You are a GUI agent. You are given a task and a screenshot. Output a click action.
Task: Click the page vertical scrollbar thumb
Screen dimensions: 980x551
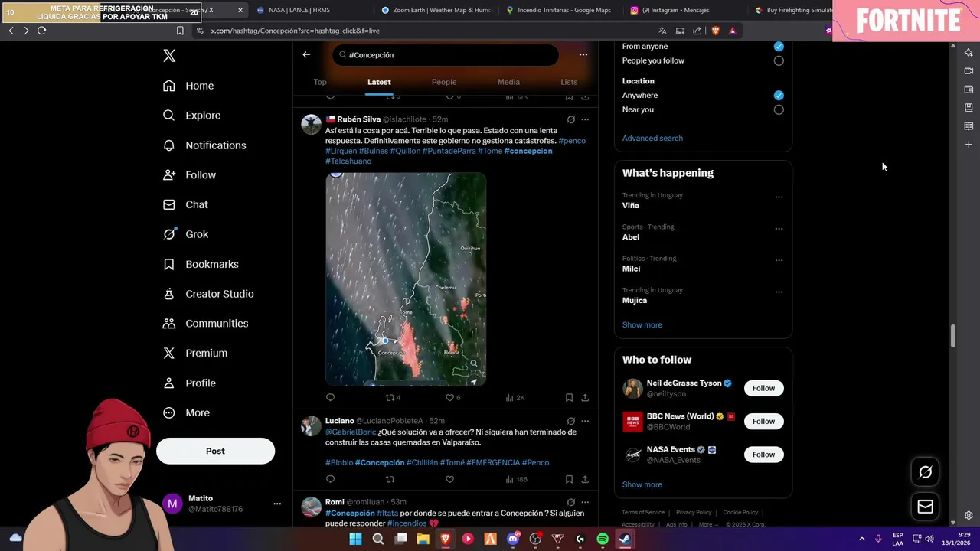(x=953, y=336)
